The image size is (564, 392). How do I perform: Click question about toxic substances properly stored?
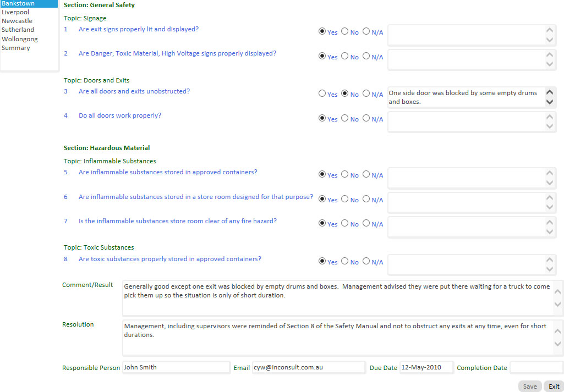pos(170,259)
